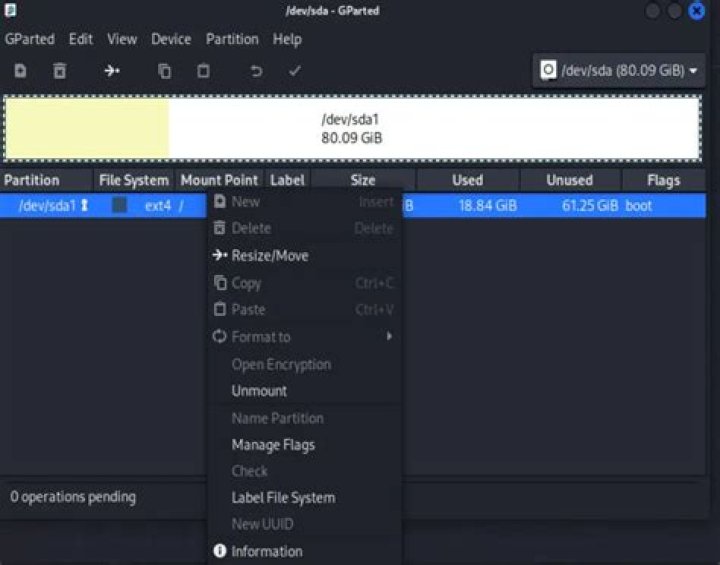
Task: Expand the Format to submenu arrow
Action: point(389,336)
